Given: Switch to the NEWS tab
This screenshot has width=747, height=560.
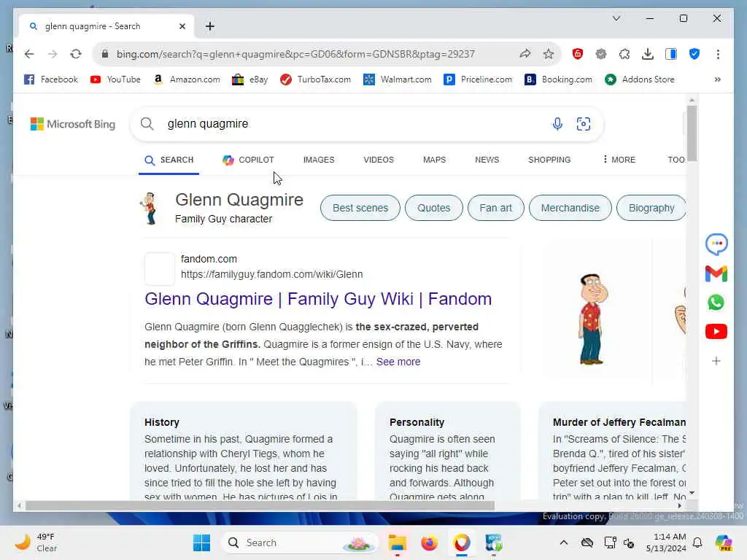Looking at the screenshot, I should click(487, 160).
